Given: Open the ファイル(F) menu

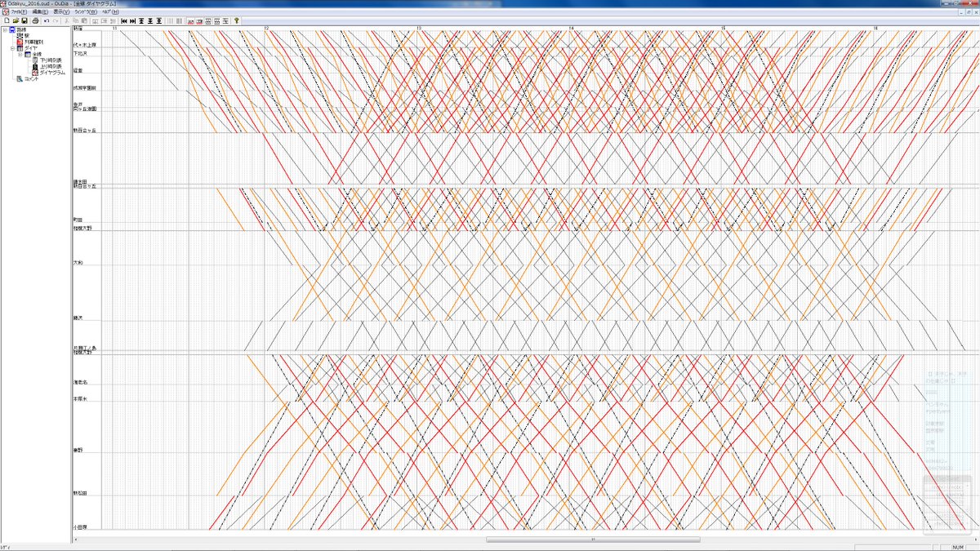Looking at the screenshot, I should coord(19,12).
